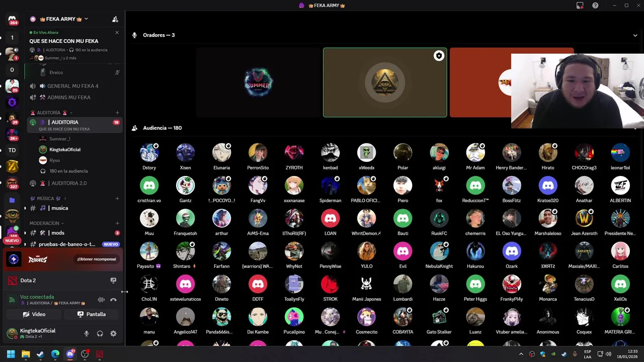The width and height of the screenshot is (644, 362).
Task: Open the server folder icon in server list
Action: 12,200
